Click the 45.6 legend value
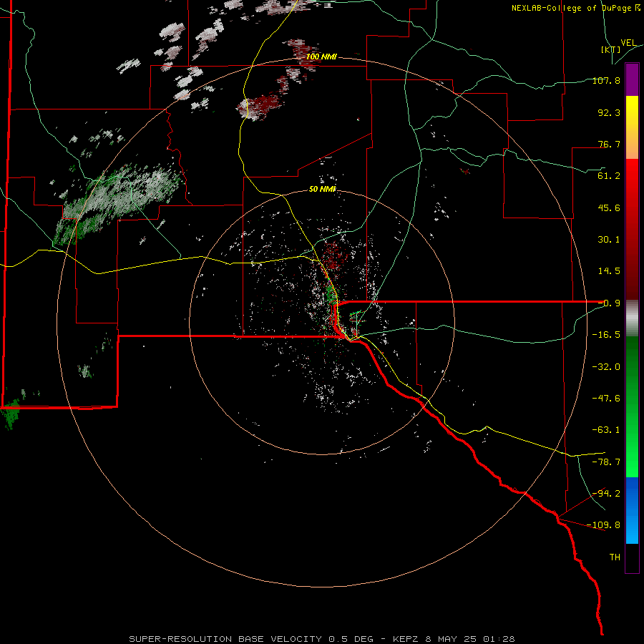 click(x=609, y=208)
